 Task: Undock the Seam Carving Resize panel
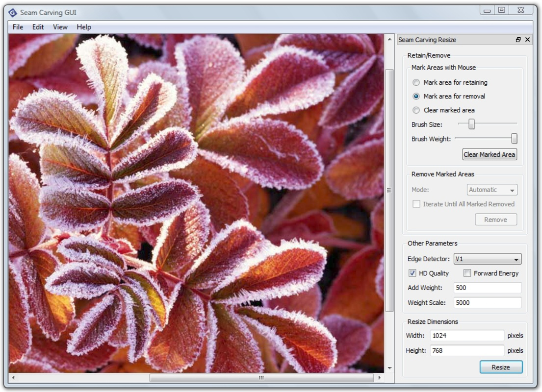click(x=519, y=40)
